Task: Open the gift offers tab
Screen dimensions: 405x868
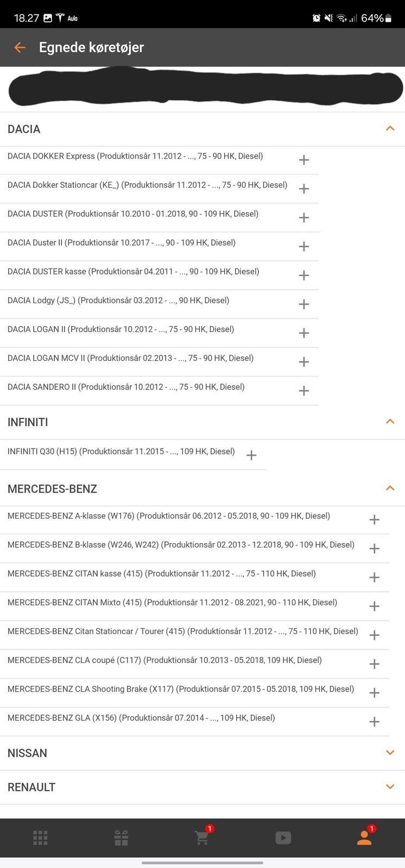Action: [x=121, y=838]
